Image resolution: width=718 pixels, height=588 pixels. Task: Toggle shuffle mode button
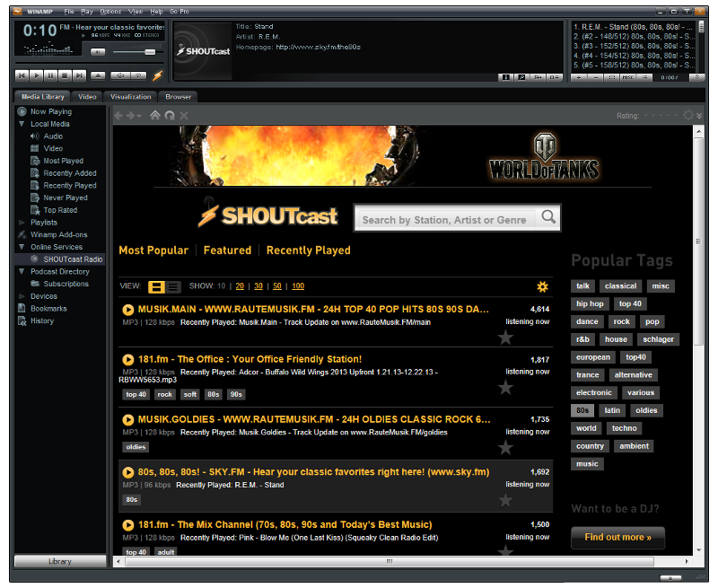click(119, 76)
